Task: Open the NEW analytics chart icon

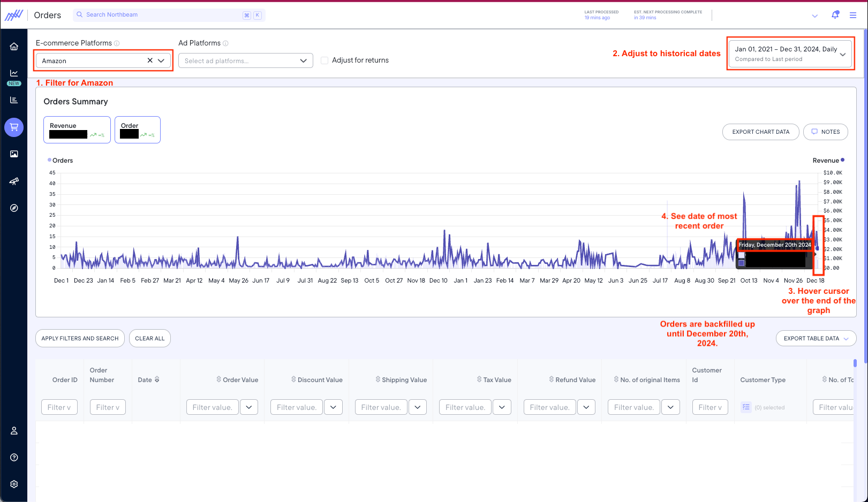Action: coord(14,73)
